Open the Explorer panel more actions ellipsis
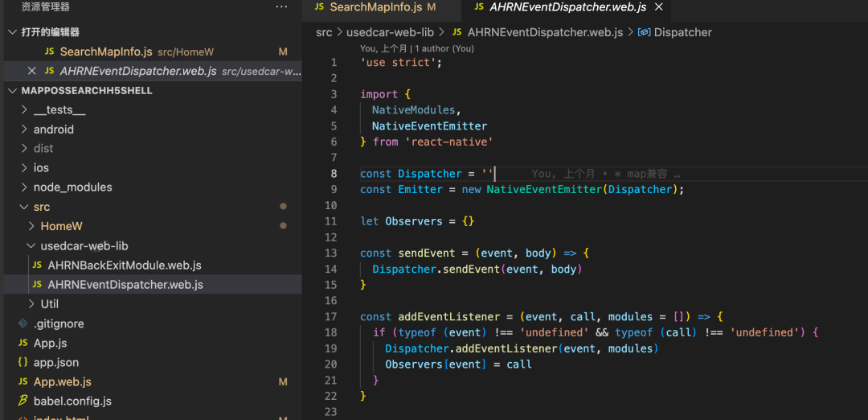Screen dimensions: 868x420 point(281,6)
